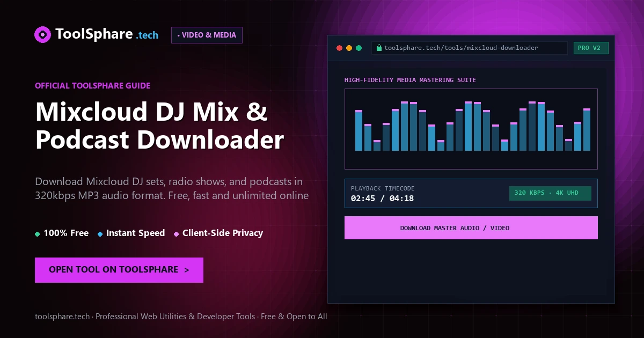Click the Download Mixcloud DJ sets description paragraph
The height and width of the screenshot is (338, 644).
click(x=172, y=188)
